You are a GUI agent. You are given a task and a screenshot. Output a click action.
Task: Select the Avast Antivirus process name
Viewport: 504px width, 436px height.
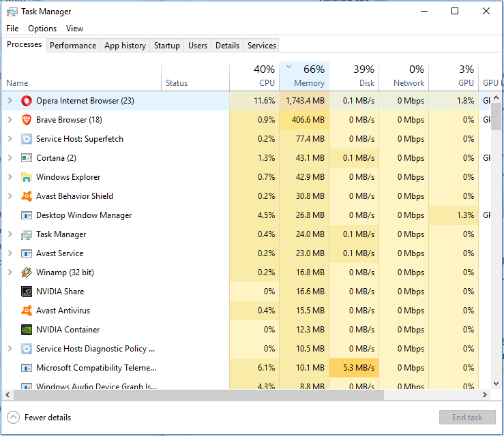(x=63, y=311)
